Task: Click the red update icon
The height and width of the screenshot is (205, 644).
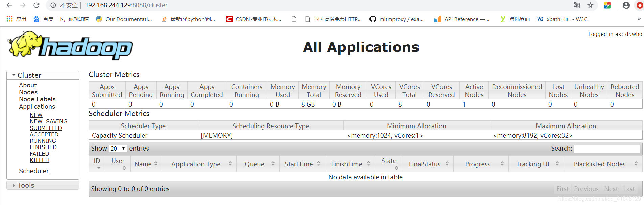Action: [x=640, y=5]
